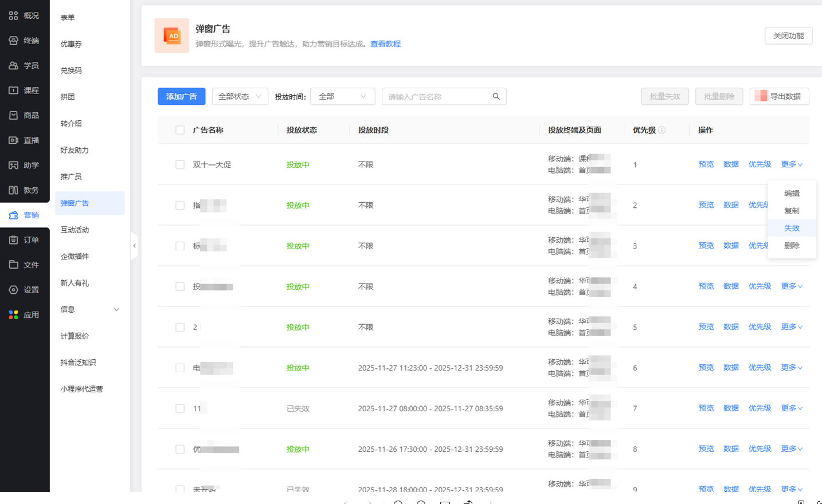Select the checkbox for ad named 11
The width and height of the screenshot is (822, 504).
(180, 408)
